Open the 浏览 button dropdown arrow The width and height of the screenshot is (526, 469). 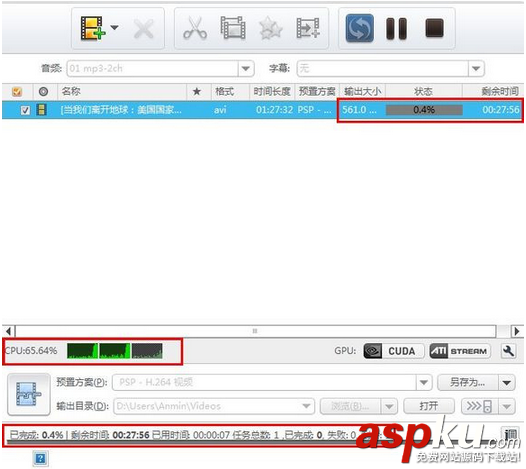(389, 407)
